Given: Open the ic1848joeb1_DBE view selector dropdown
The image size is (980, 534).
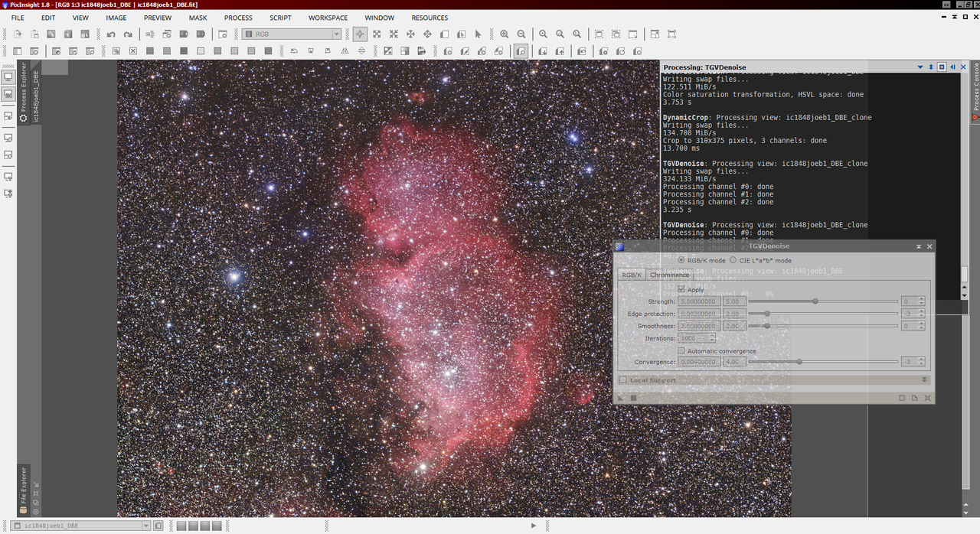Looking at the screenshot, I should 81,526.
